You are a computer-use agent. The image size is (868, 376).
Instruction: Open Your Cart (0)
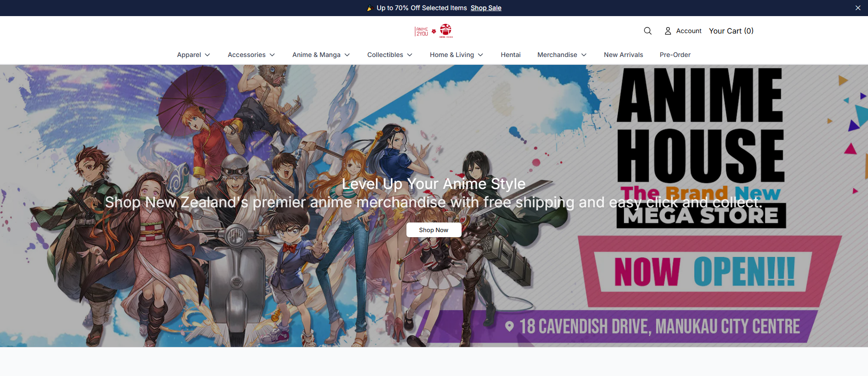[x=731, y=31]
